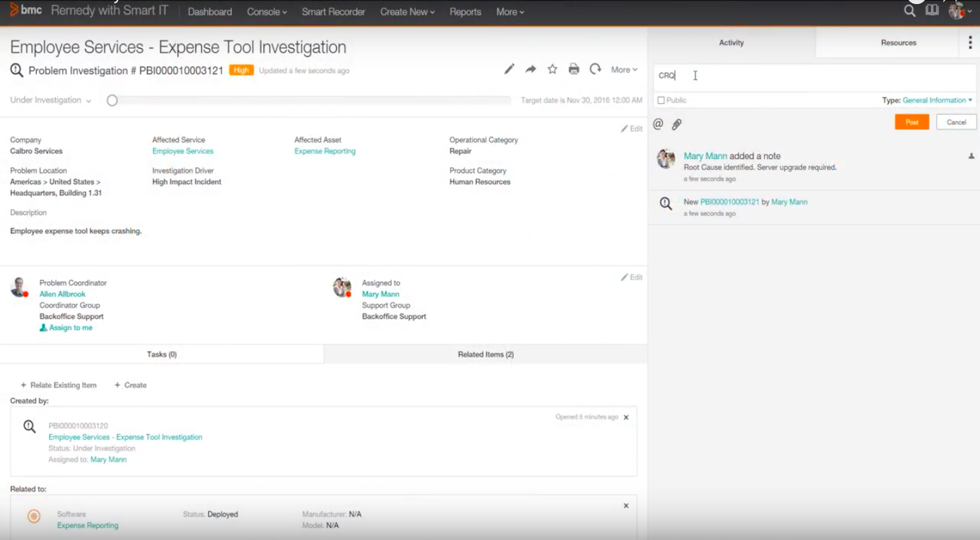
Task: Open the Related Items (2) tab
Action: [485, 354]
